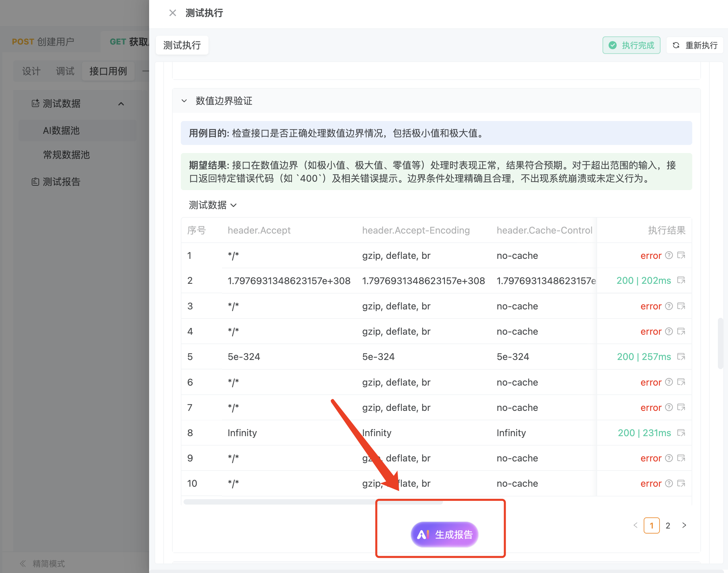
Task: Open detail icon for row 7 result
Action: (x=681, y=408)
